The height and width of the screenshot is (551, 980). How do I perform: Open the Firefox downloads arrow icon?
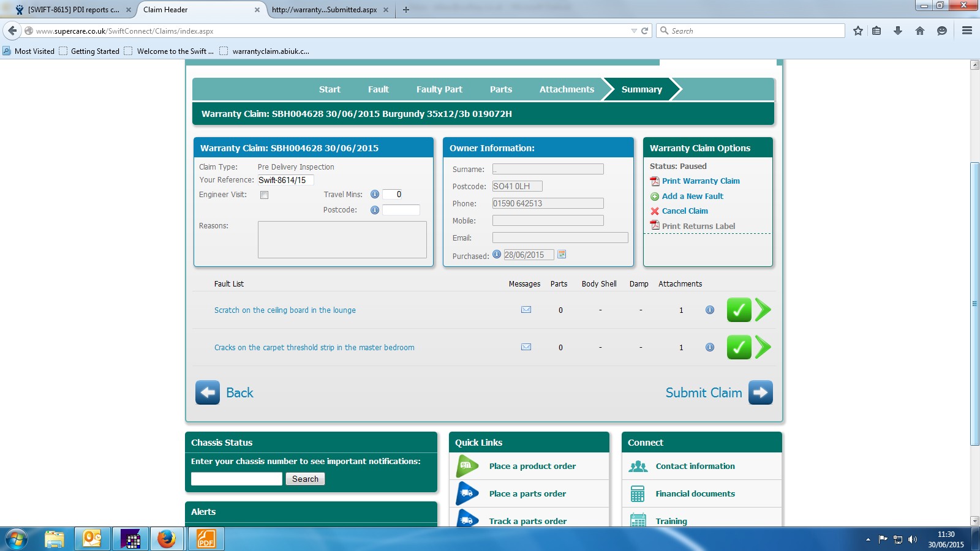(x=898, y=31)
